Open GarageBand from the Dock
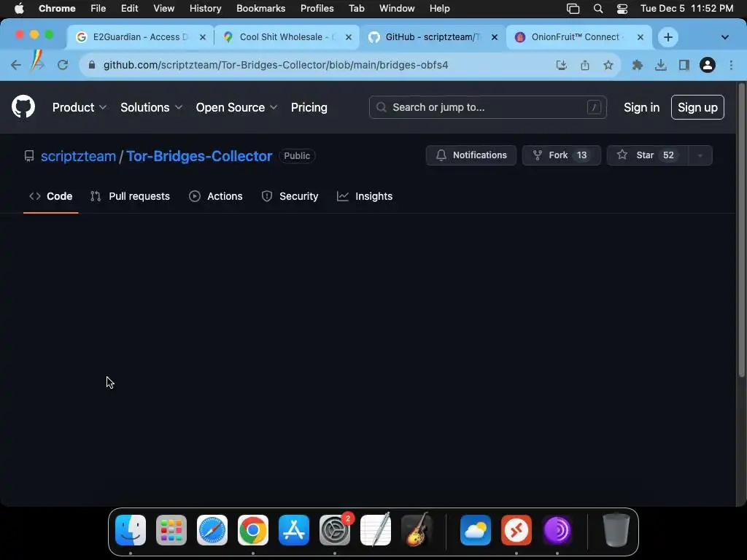 click(417, 530)
